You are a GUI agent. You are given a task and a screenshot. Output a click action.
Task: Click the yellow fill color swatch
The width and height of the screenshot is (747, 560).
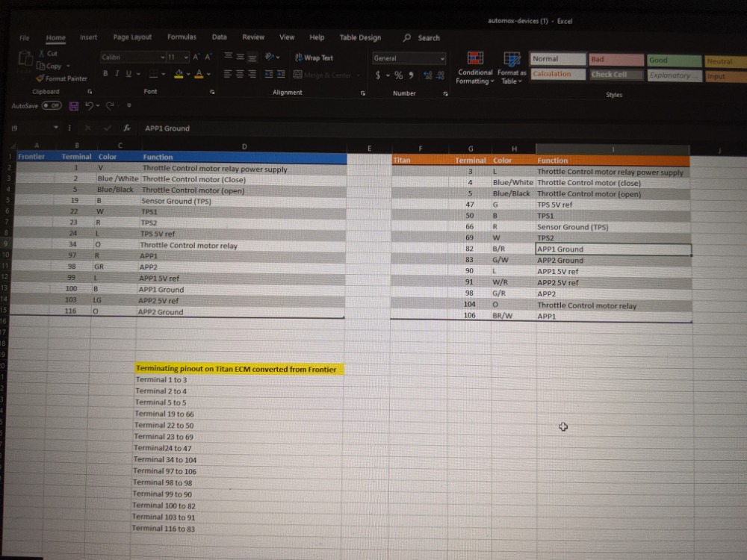(178, 74)
